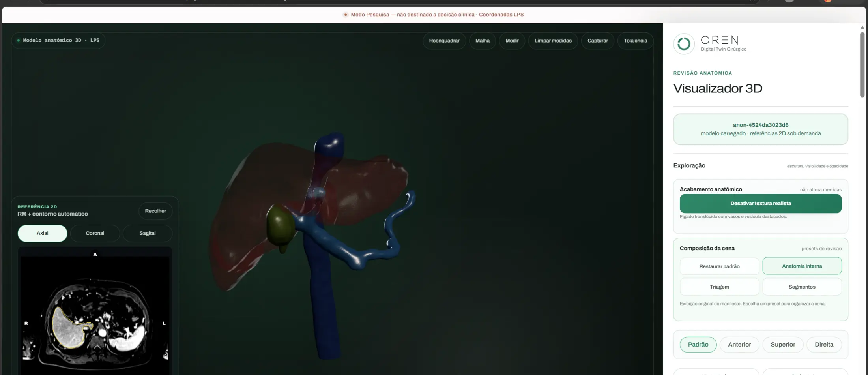Switch to the Sagital view tab
The height and width of the screenshot is (375, 868).
[x=147, y=233]
